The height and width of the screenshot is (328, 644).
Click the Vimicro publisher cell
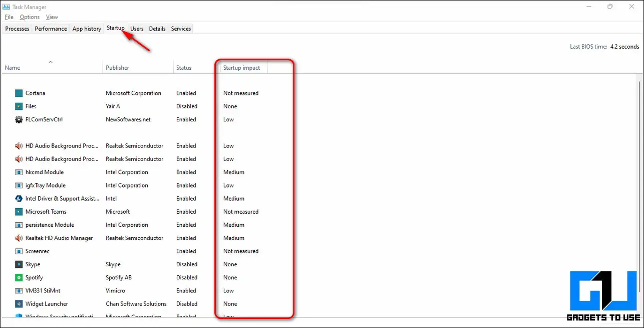[116, 291]
